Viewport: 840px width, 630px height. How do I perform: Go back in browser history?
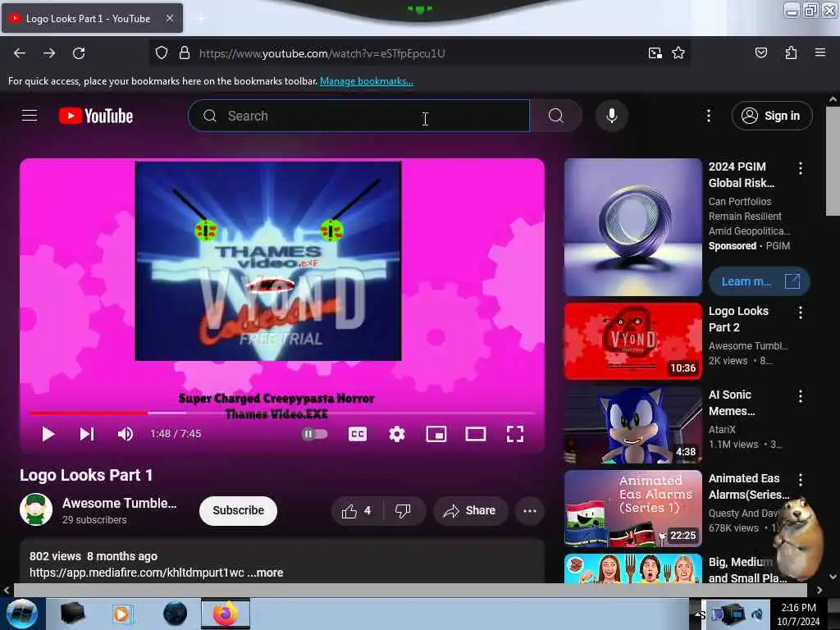[20, 53]
